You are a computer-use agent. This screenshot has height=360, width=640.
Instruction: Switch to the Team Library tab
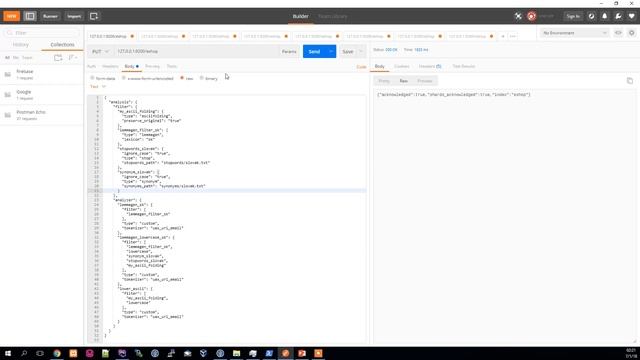(333, 16)
